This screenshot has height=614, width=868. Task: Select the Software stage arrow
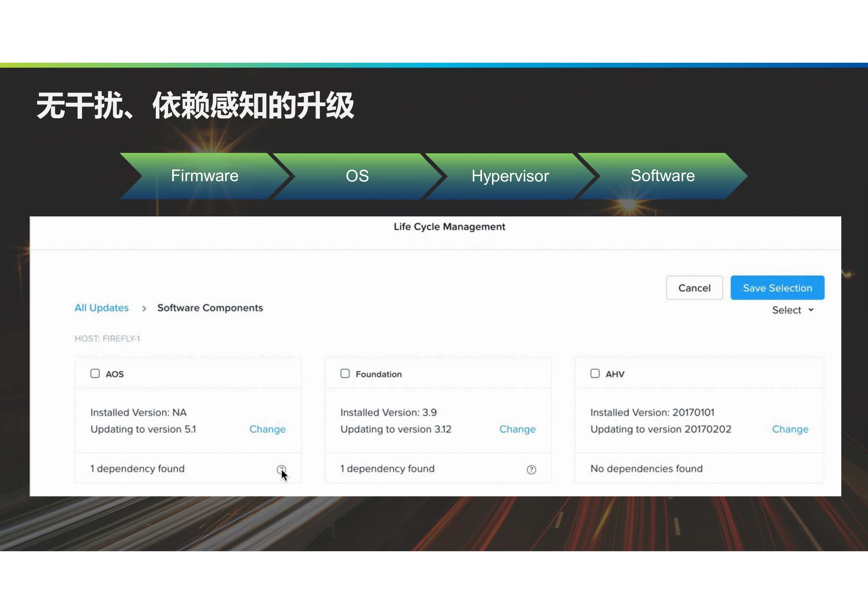663,176
